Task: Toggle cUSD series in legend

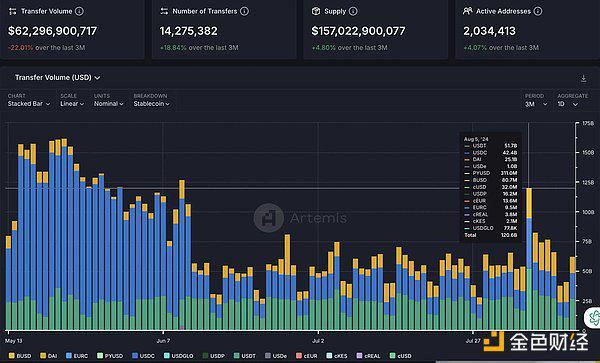Action: [x=400, y=356]
